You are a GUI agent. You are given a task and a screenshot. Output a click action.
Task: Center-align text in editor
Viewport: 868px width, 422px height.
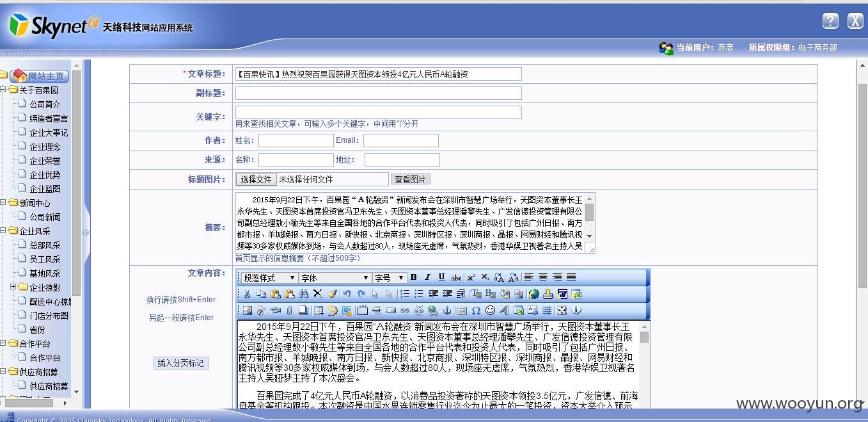tap(543, 277)
